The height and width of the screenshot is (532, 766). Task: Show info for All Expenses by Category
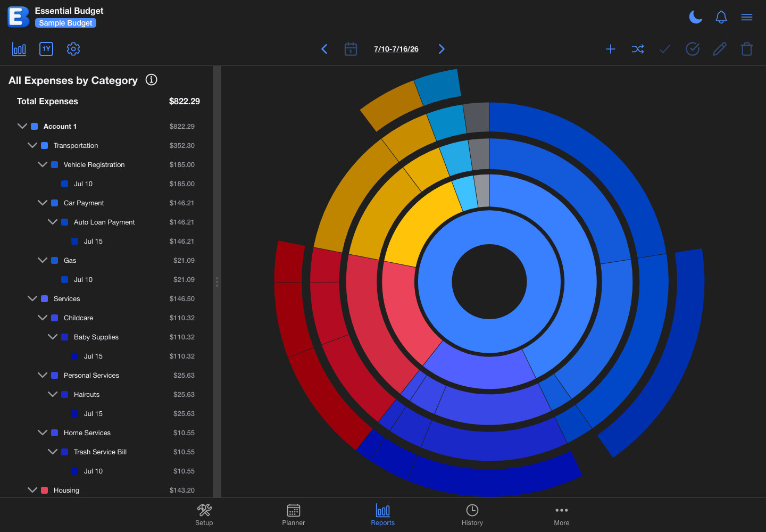point(152,80)
